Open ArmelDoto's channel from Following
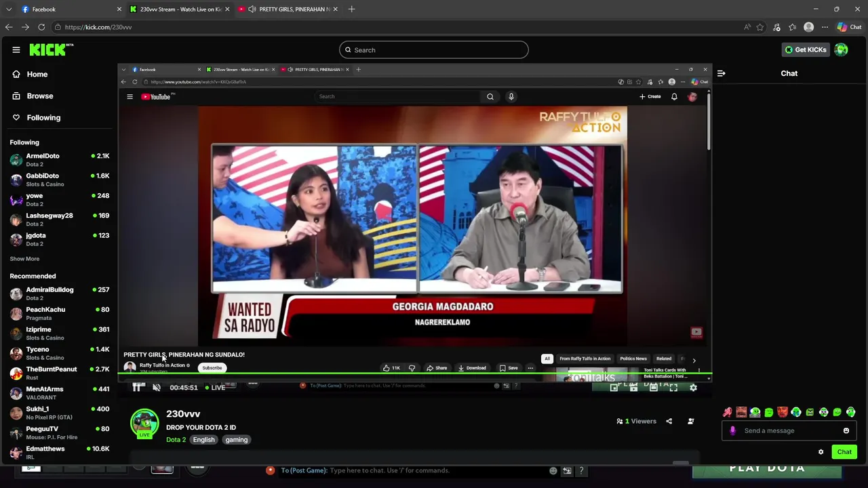This screenshot has height=488, width=868. (x=60, y=159)
